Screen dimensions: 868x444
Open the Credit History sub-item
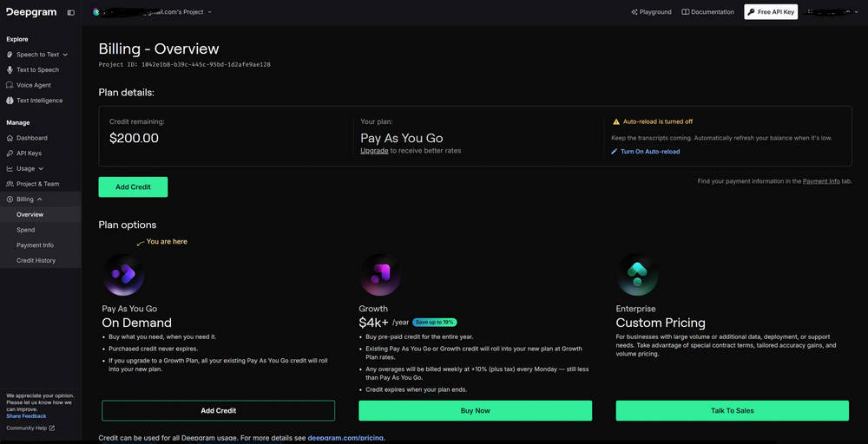(x=36, y=260)
